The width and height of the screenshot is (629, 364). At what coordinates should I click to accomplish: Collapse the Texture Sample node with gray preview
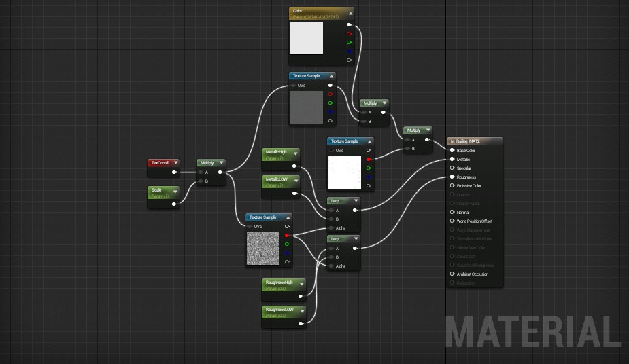coord(331,76)
